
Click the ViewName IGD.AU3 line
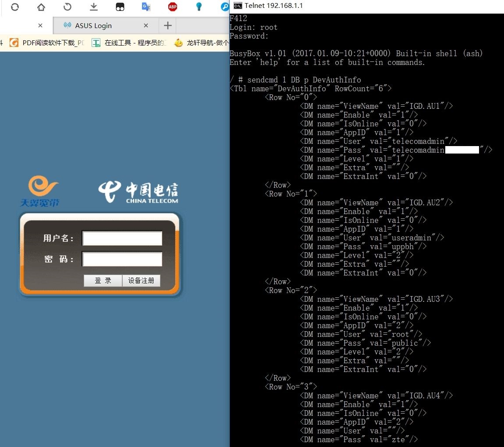[x=376, y=299]
